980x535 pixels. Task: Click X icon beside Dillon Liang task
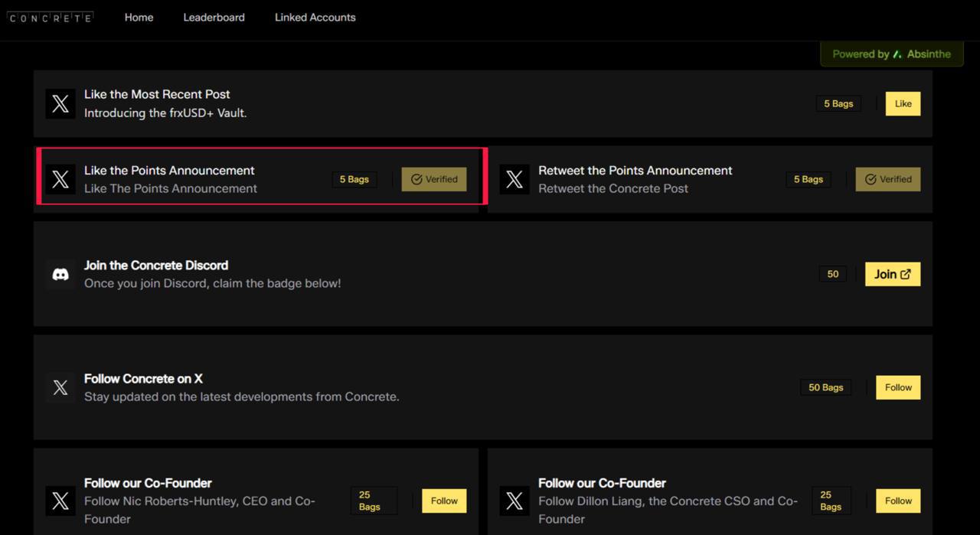[x=514, y=501]
